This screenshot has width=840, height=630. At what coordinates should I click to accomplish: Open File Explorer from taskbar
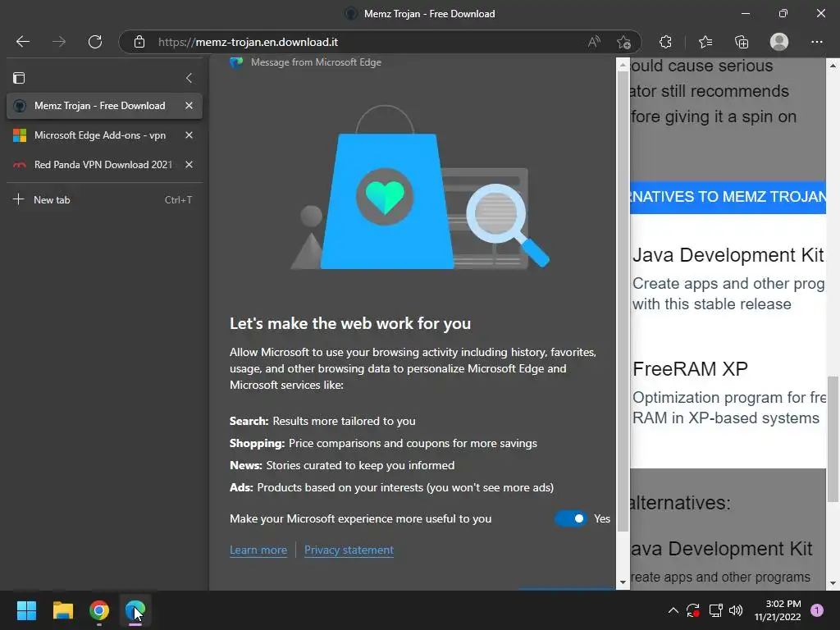tap(62, 610)
